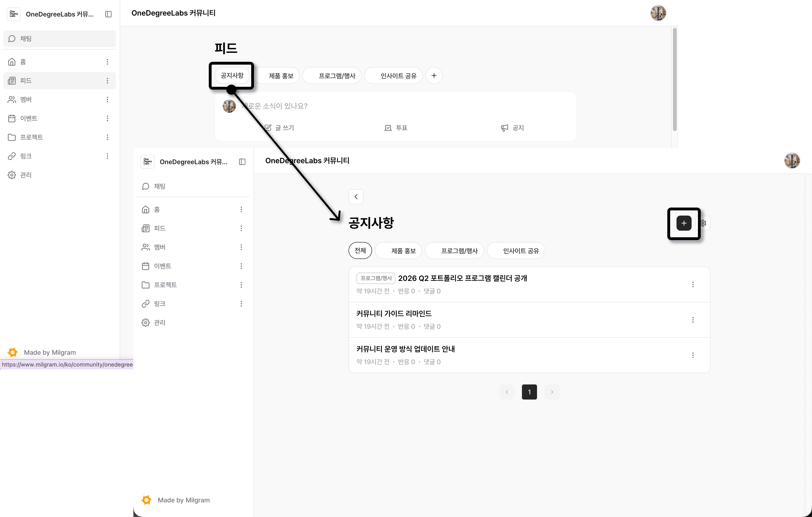Filter 공지사항 by 프로그램/행사
The height and width of the screenshot is (517, 812).
tap(455, 251)
